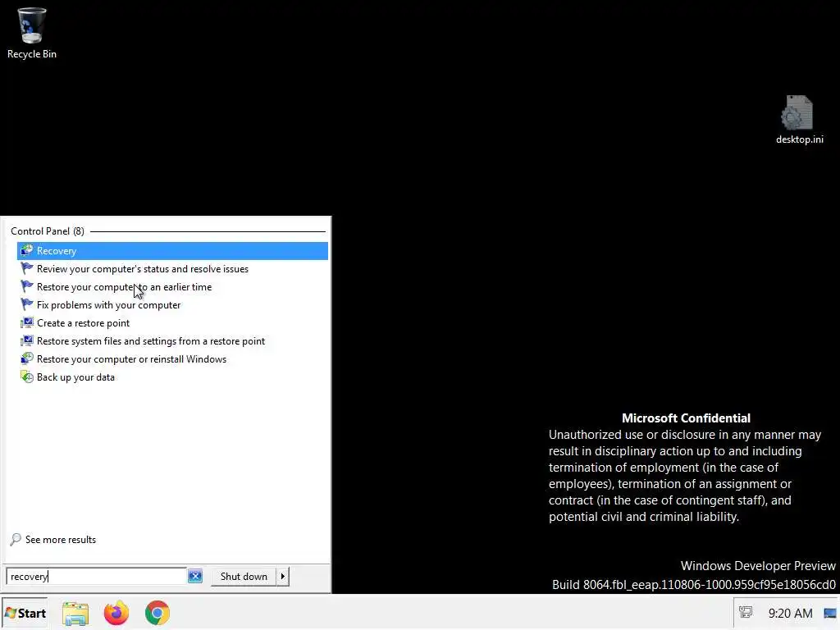Click the Show desktop icon at taskbar end
Screen dimensions: 840x630
830,614
